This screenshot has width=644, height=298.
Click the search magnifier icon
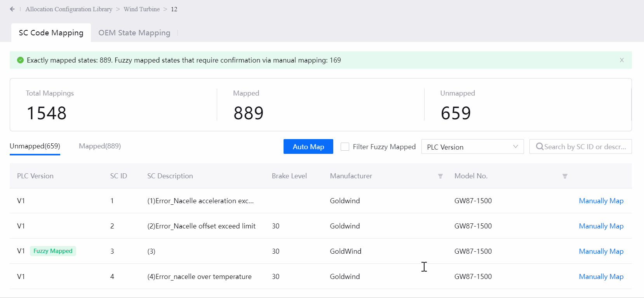pyautogui.click(x=540, y=147)
